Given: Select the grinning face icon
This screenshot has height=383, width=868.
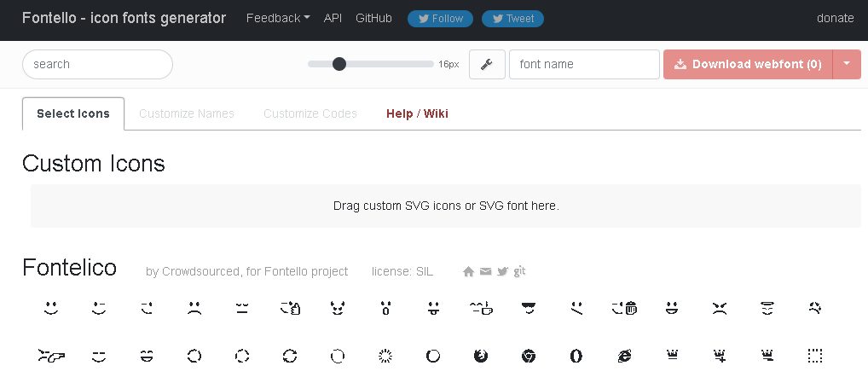Looking at the screenshot, I should (x=672, y=308).
